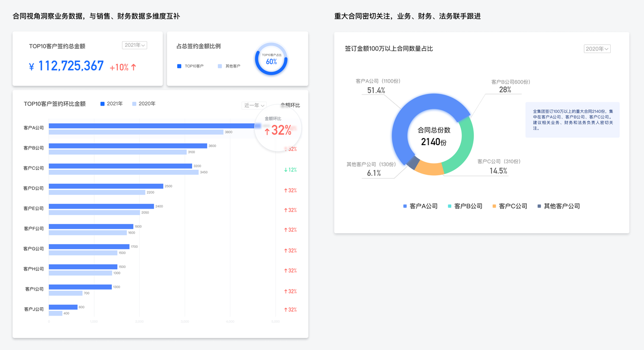Screen dimensions: 644x350
Task: Expand the 近一年 time range dropdown
Action: pos(254,105)
